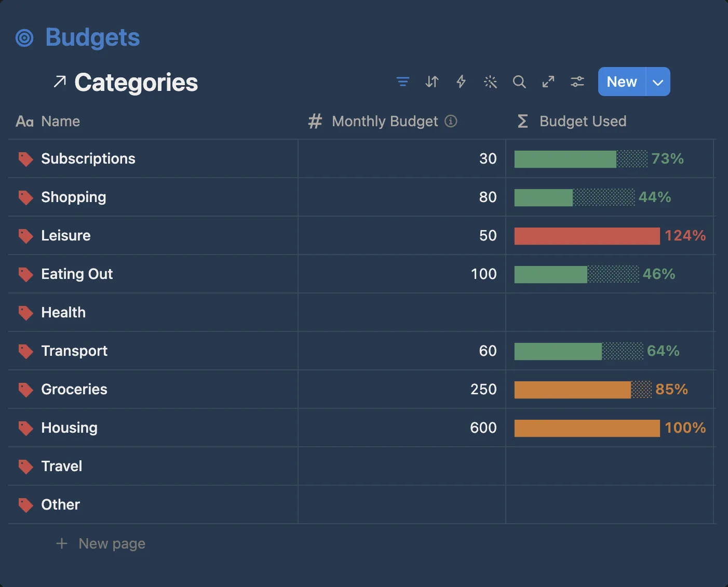Viewport: 728px width, 587px height.
Task: Click the AI sparkle icon in toolbar
Action: pyautogui.click(x=490, y=82)
